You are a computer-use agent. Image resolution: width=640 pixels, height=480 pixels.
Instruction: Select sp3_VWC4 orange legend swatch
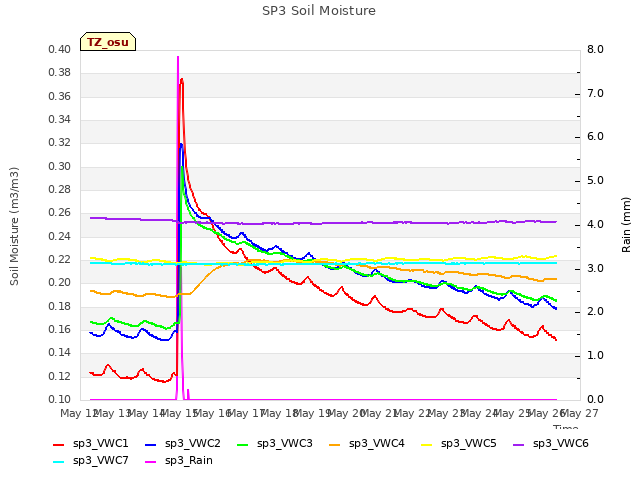(335, 445)
